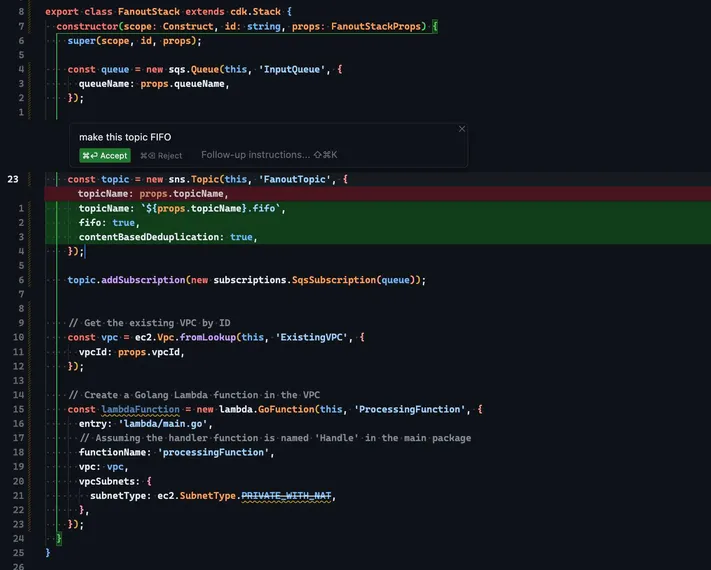Click the 'Get the existing VPC' comment
The image size is (711, 570).
coord(149,323)
